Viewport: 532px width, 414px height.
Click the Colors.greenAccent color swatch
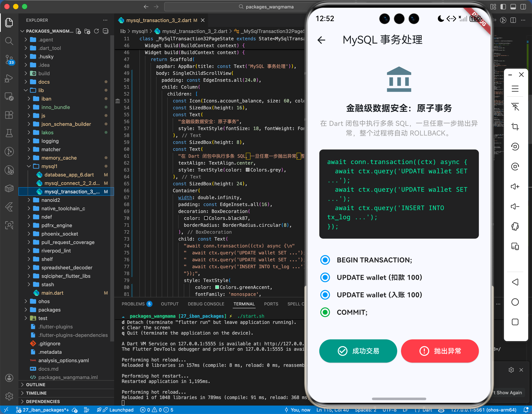tap(217, 287)
